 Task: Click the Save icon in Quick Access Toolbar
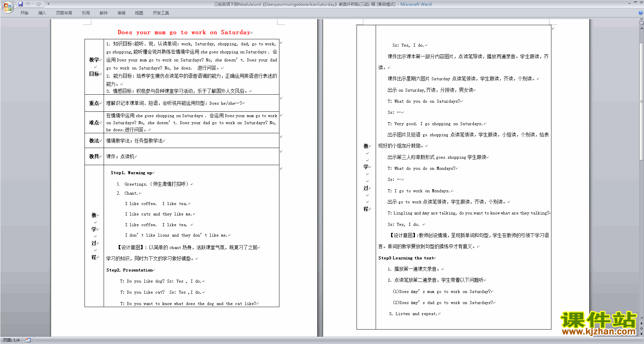[20, 4]
